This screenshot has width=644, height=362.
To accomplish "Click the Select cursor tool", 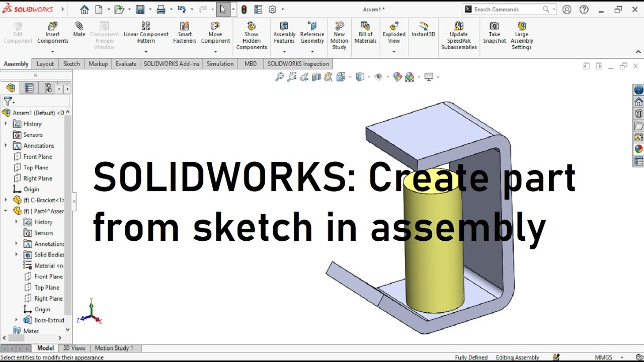I will [223, 10].
